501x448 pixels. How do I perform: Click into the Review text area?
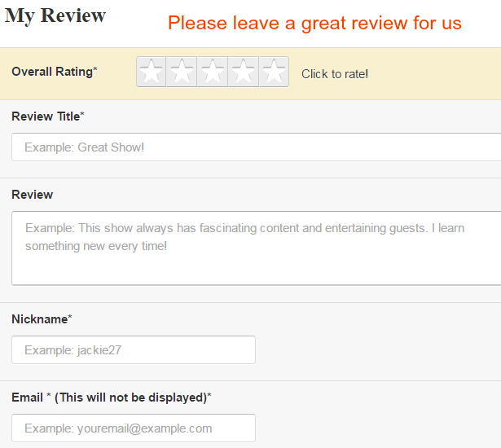[x=257, y=248]
